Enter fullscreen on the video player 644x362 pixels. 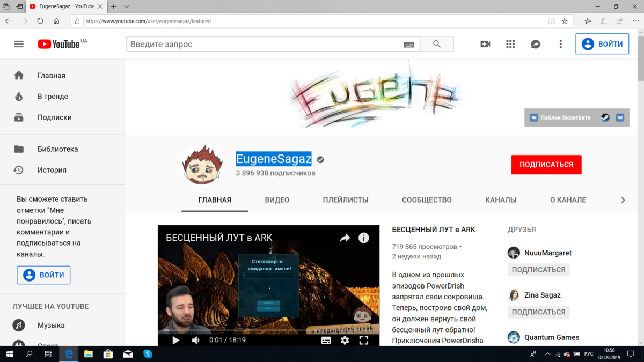363,340
